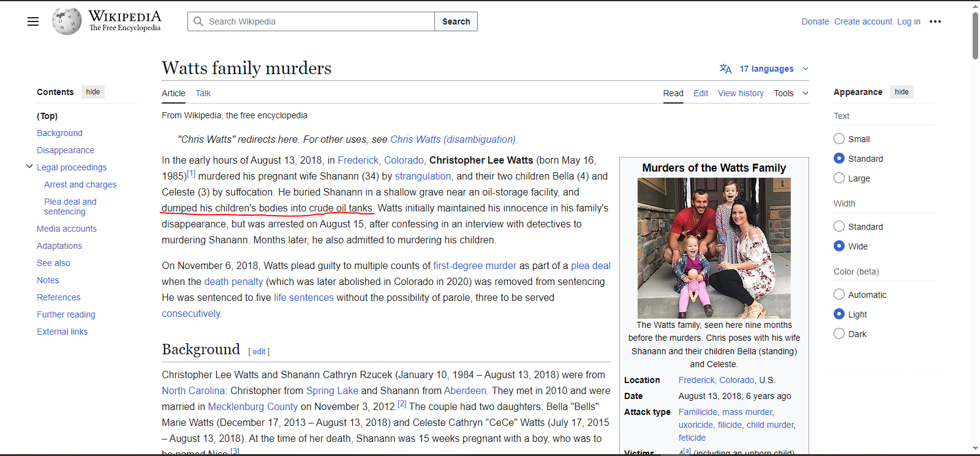Click the language translation icon
Image resolution: width=980 pixels, height=456 pixels.
(726, 69)
